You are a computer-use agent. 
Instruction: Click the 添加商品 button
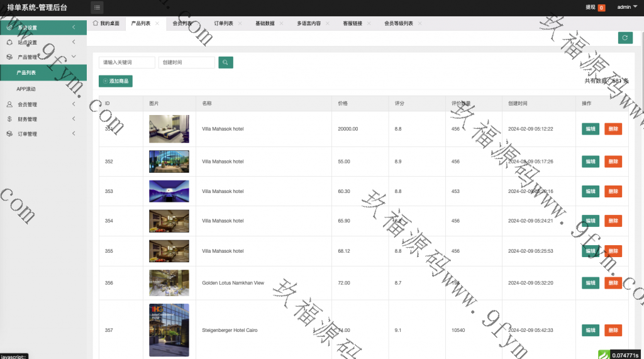click(116, 81)
